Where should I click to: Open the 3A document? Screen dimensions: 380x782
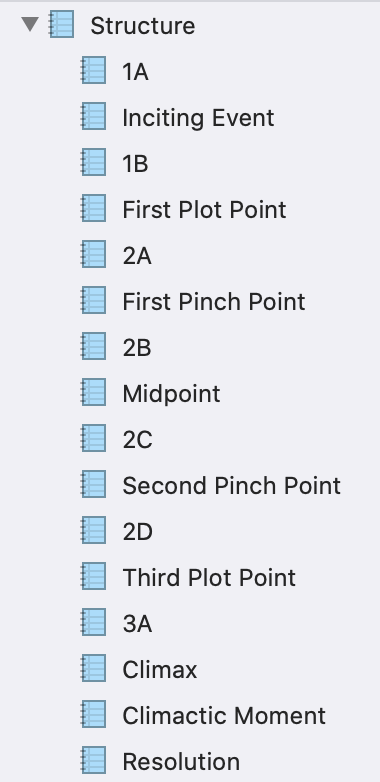point(137,623)
